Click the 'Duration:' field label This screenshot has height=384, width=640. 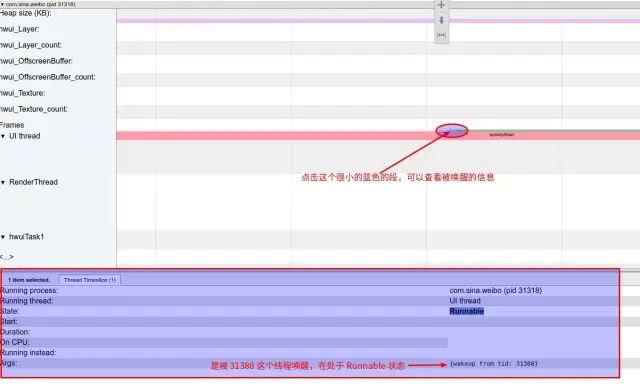(x=15, y=332)
